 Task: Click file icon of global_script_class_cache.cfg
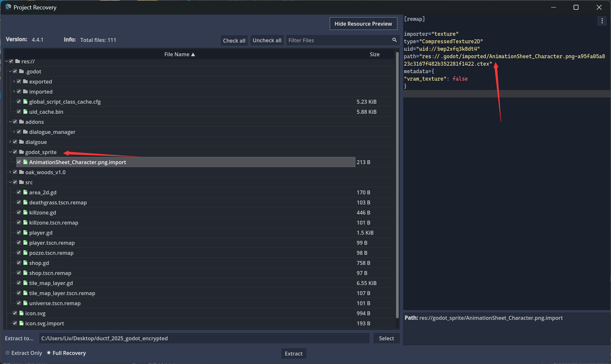(x=25, y=101)
